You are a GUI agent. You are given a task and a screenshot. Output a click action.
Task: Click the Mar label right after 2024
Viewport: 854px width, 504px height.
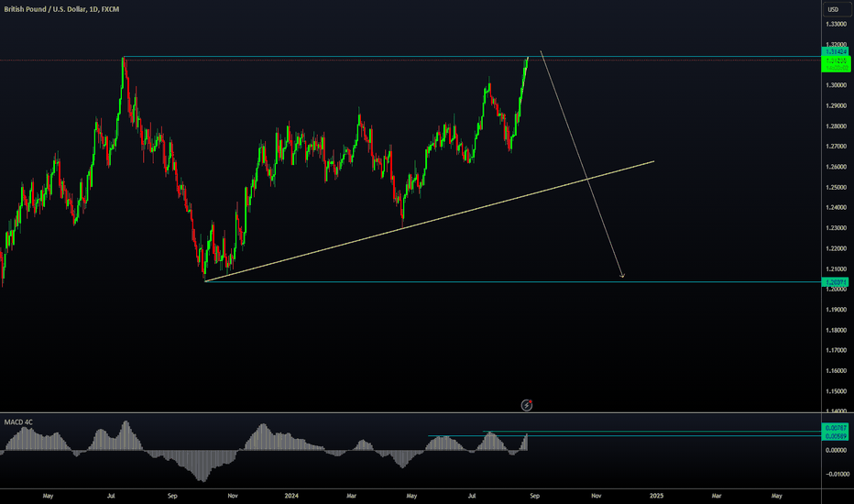point(351,496)
